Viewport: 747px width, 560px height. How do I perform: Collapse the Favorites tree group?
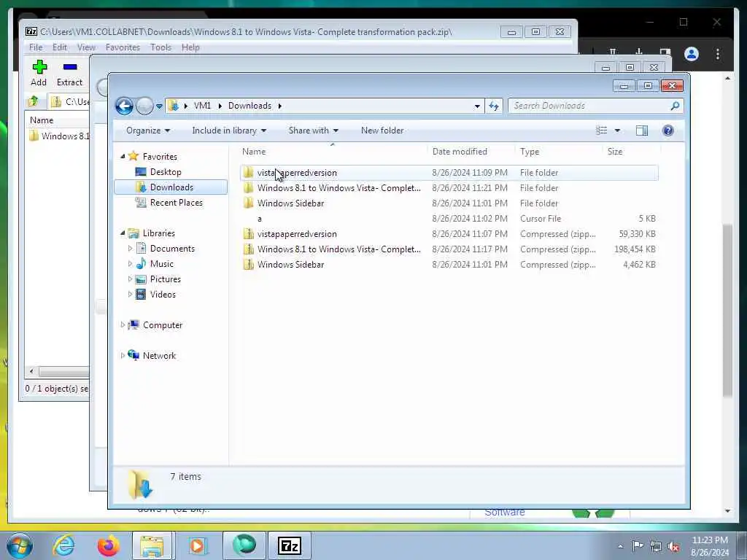[123, 156]
